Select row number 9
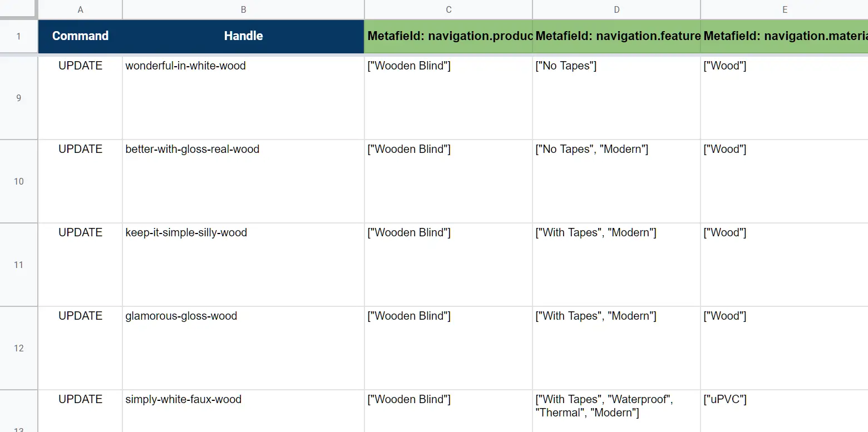 tap(18, 97)
